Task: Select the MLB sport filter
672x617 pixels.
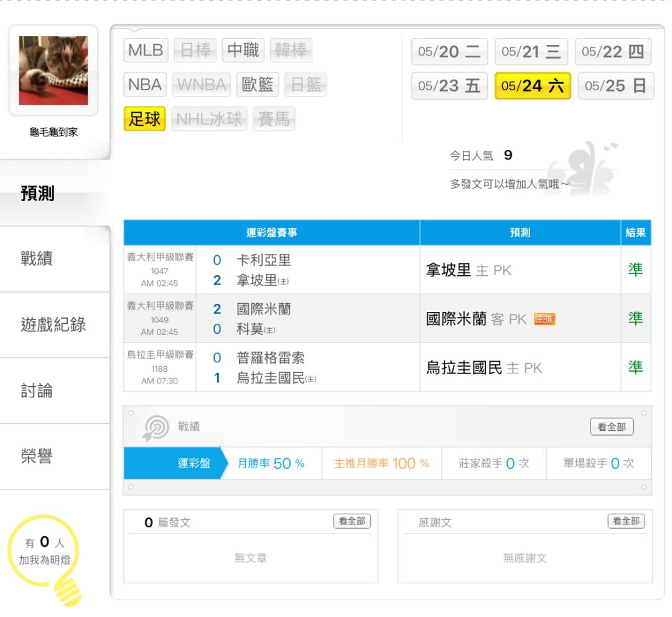Action: click(146, 50)
